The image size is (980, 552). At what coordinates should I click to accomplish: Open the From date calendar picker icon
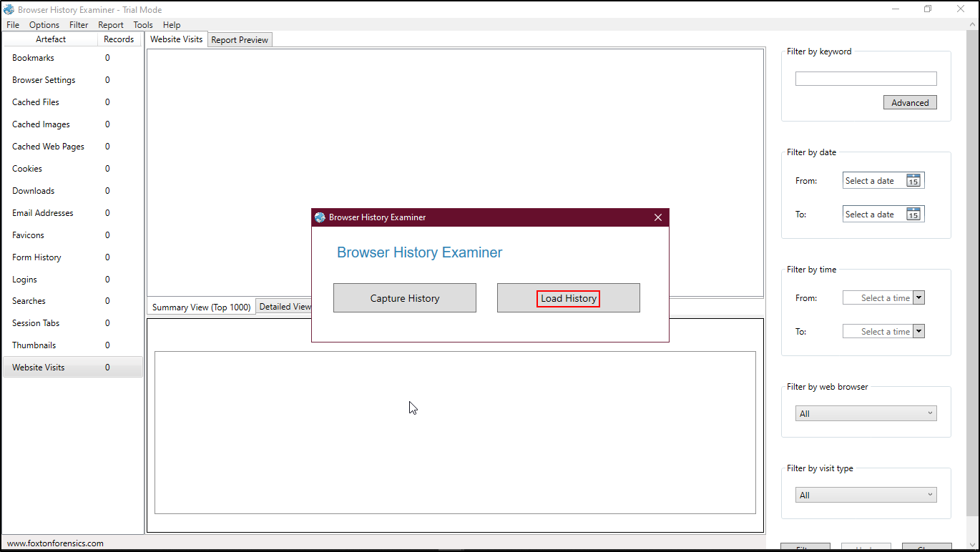[x=913, y=181]
